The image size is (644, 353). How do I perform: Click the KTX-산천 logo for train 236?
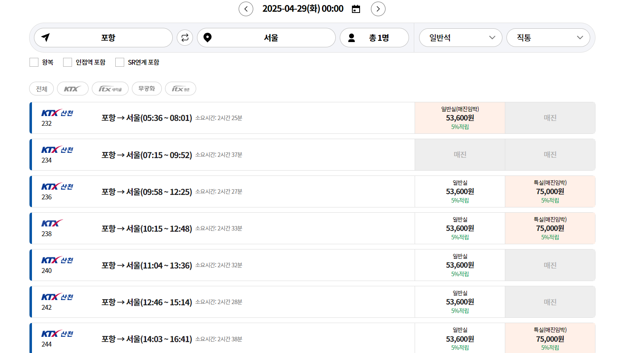(57, 186)
